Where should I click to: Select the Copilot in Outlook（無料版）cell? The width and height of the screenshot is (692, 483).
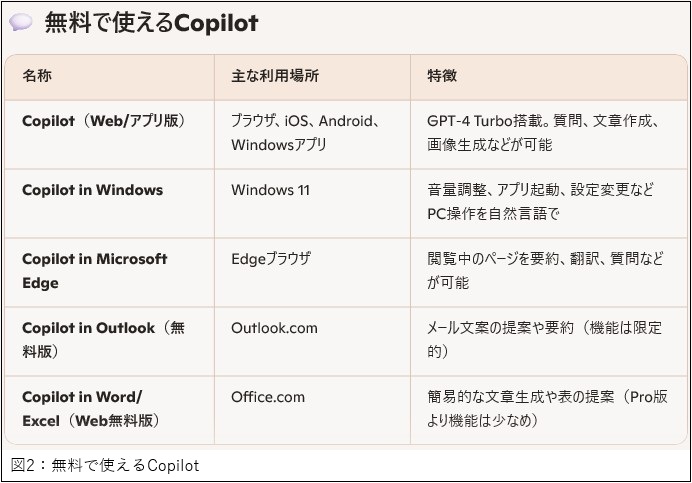pos(102,340)
